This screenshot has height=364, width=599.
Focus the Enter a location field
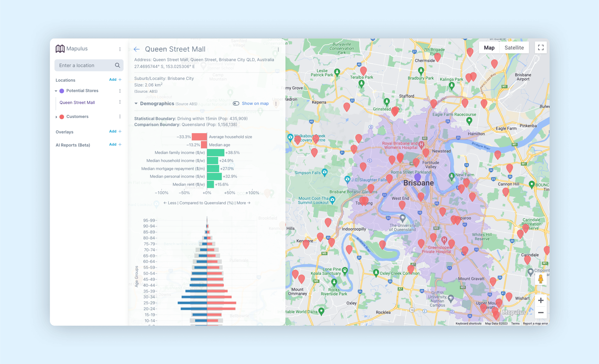89,65
